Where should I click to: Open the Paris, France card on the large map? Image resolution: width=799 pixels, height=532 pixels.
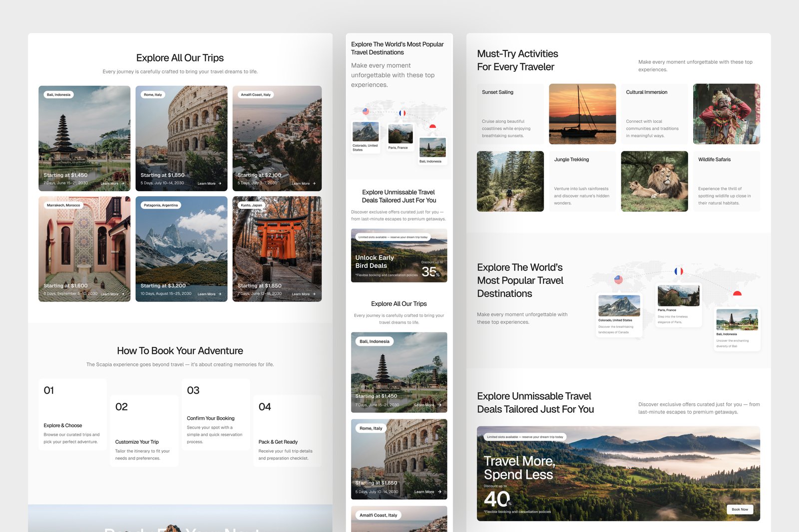coord(678,305)
